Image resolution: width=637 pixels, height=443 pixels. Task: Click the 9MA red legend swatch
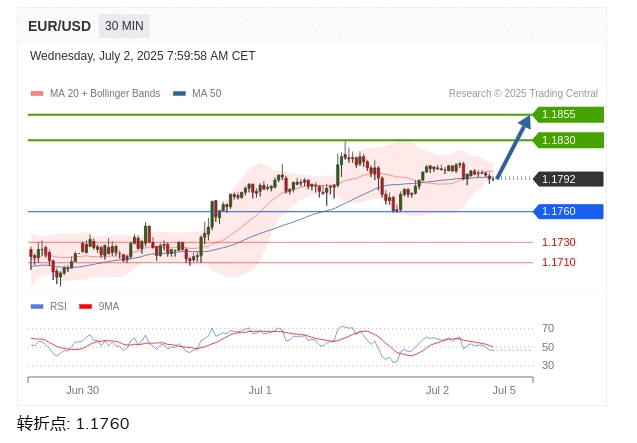[x=85, y=306]
